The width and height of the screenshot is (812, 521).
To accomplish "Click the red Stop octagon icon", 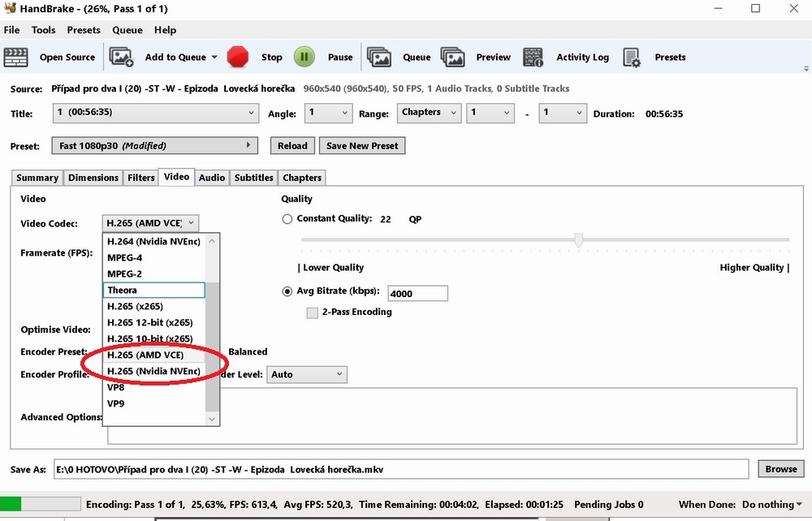I will 238,57.
